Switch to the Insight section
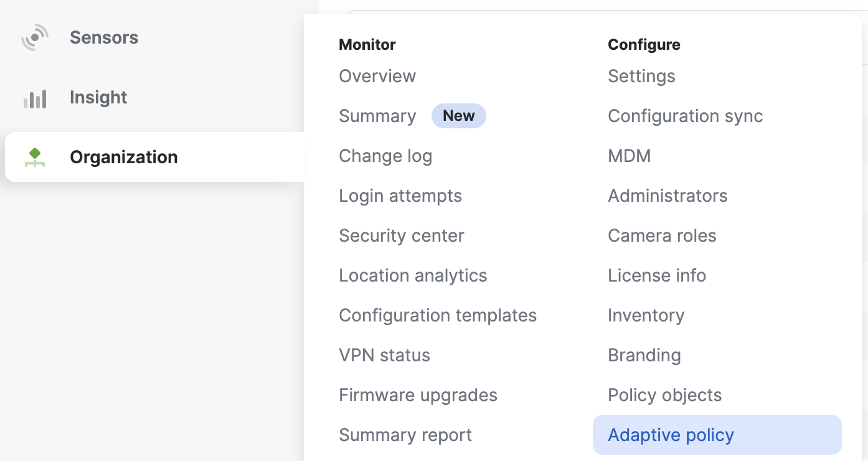 (98, 97)
